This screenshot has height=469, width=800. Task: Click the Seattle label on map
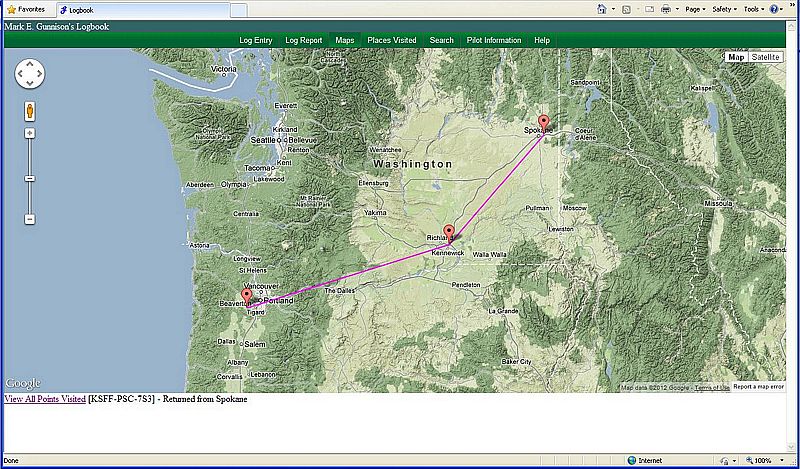(262, 140)
